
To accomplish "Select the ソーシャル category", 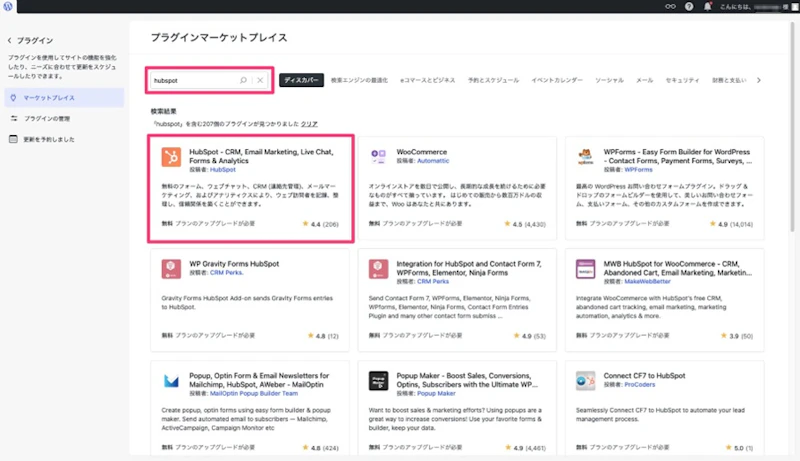I will point(609,80).
